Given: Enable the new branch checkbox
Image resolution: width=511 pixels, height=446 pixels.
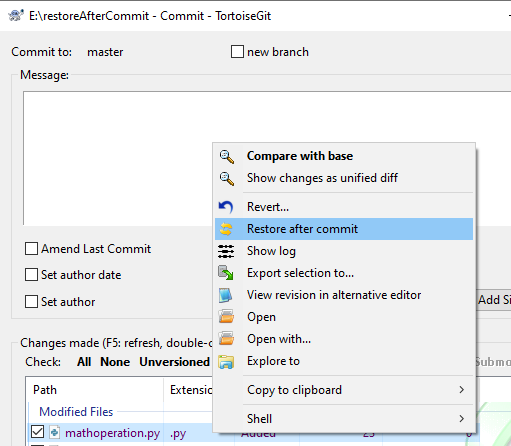Looking at the screenshot, I should point(237,52).
